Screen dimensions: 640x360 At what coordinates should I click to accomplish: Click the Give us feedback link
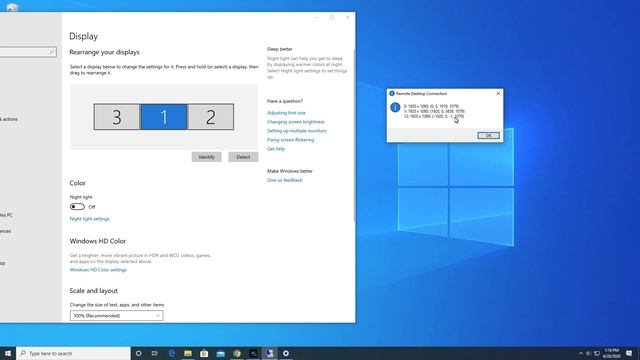point(284,180)
